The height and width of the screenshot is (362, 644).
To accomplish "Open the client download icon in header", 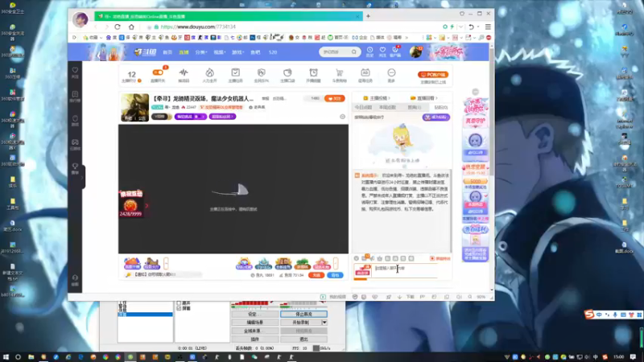I will pos(395,51).
